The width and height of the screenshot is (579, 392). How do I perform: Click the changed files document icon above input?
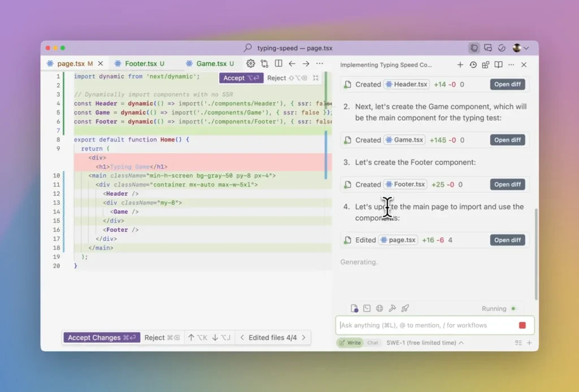[354, 308]
